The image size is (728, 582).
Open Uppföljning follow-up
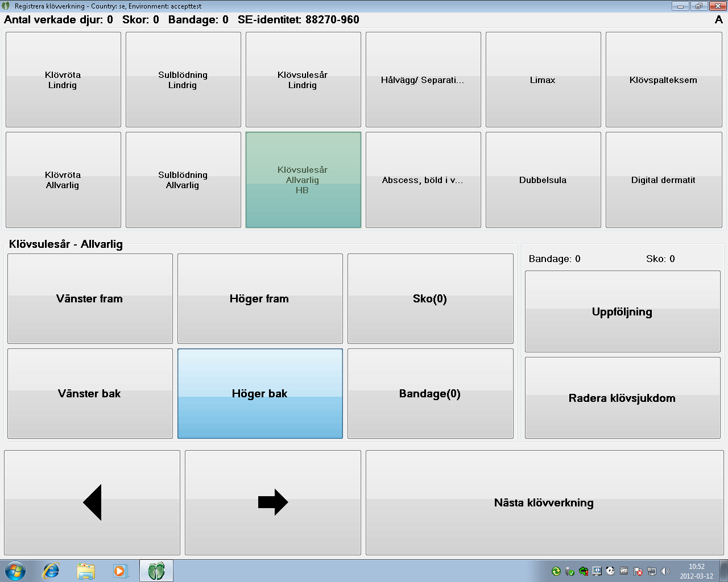click(x=623, y=311)
